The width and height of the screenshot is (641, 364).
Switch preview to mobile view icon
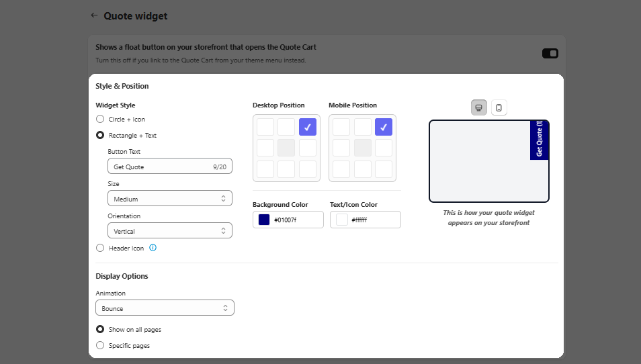pos(499,108)
